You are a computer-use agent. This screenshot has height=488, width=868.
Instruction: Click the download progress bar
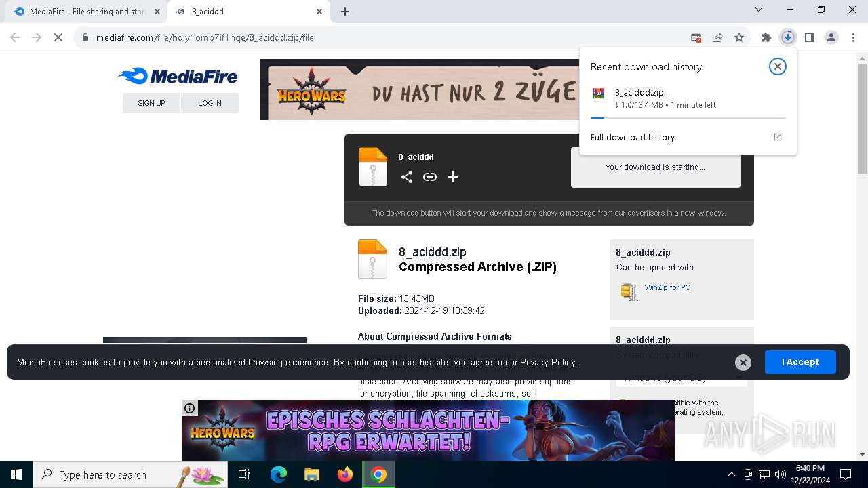(688, 118)
